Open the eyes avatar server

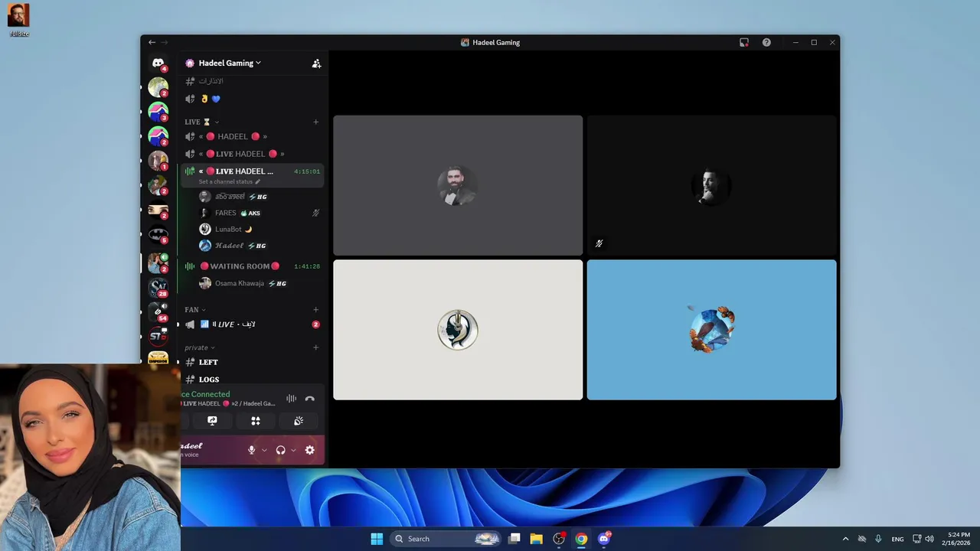click(x=158, y=210)
